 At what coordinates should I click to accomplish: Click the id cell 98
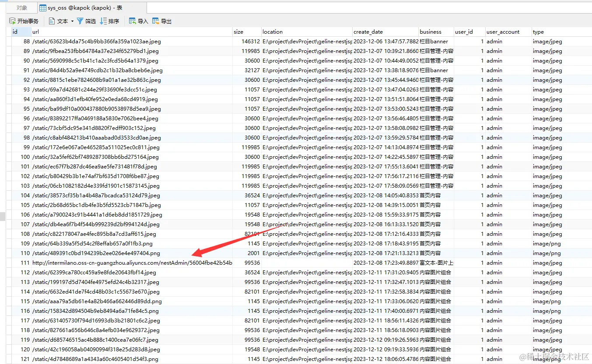[x=21, y=138]
